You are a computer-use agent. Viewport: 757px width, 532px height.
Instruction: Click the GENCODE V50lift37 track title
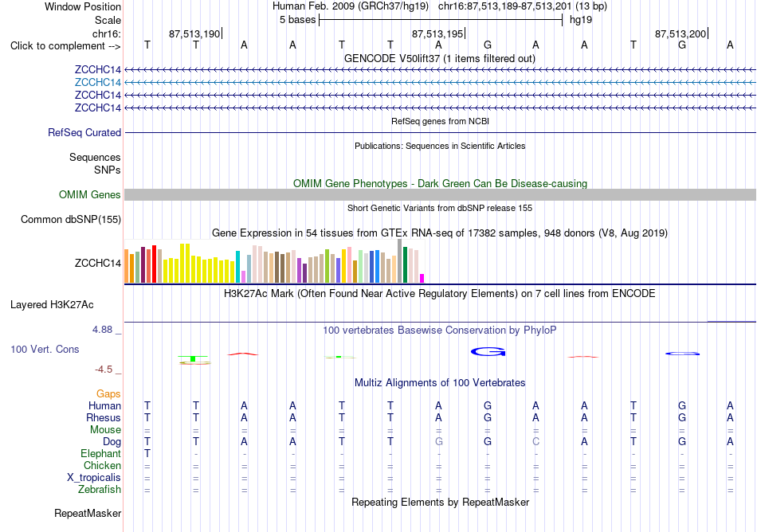pos(440,58)
